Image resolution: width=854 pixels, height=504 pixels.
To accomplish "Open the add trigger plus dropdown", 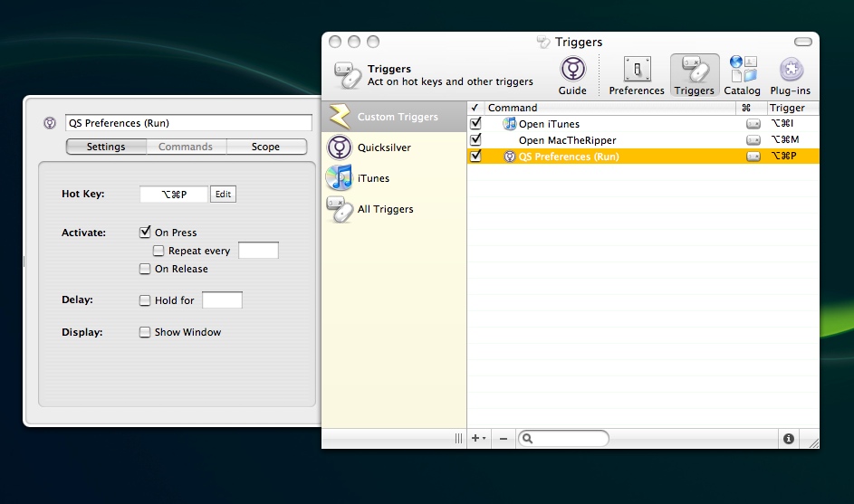I will coord(478,439).
